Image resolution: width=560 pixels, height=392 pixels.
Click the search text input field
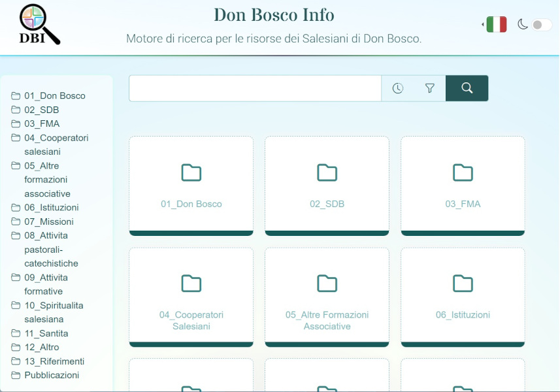255,88
